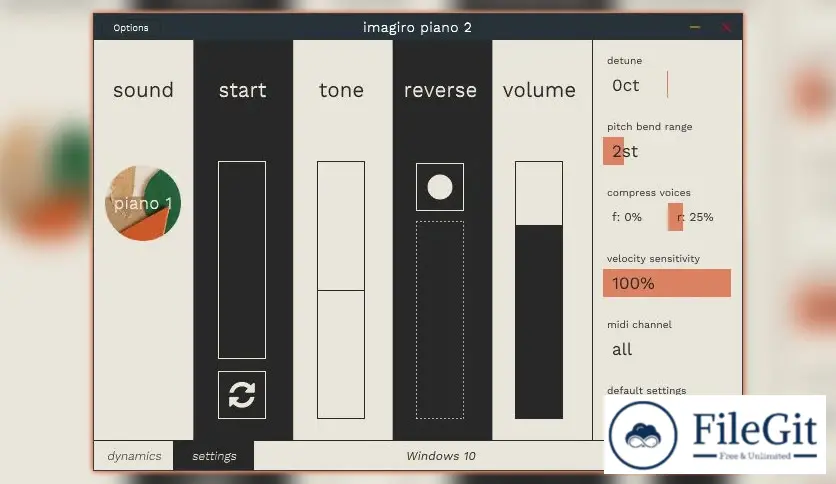836x484 pixels.
Task: Adjust the tone slider
Action: (341, 290)
